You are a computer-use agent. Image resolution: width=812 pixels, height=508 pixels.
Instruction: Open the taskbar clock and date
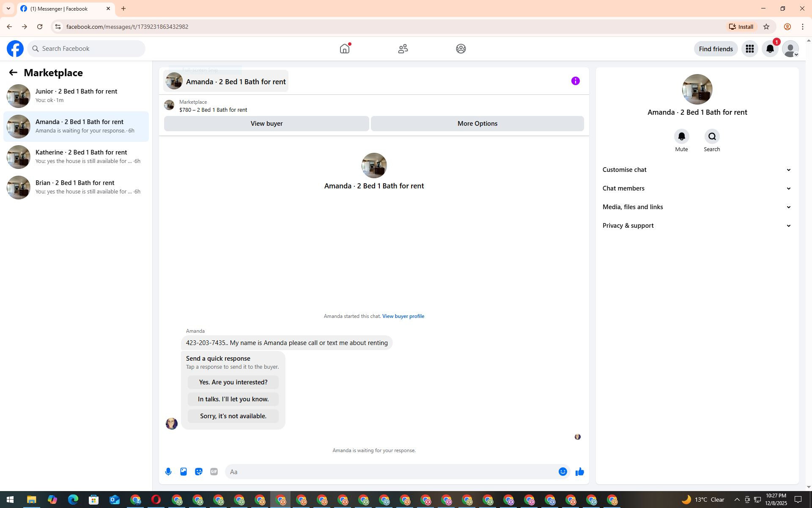pyautogui.click(x=776, y=500)
